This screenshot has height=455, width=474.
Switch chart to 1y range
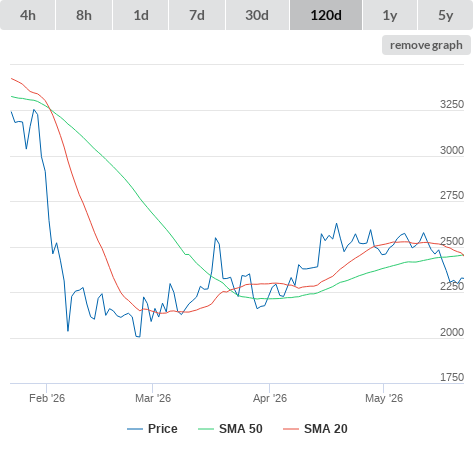coord(390,15)
